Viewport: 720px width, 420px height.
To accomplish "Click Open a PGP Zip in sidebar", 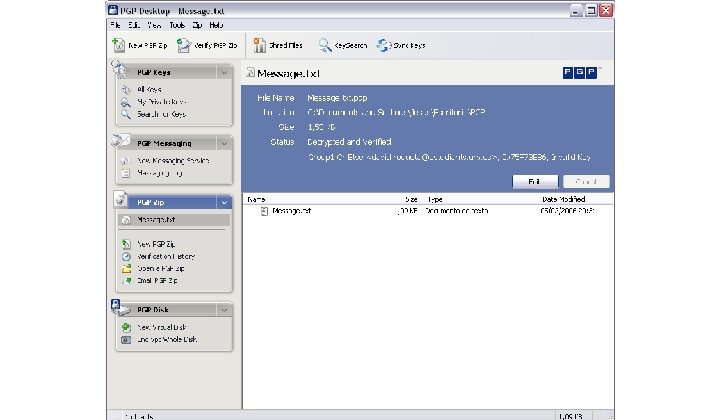I will point(160,269).
